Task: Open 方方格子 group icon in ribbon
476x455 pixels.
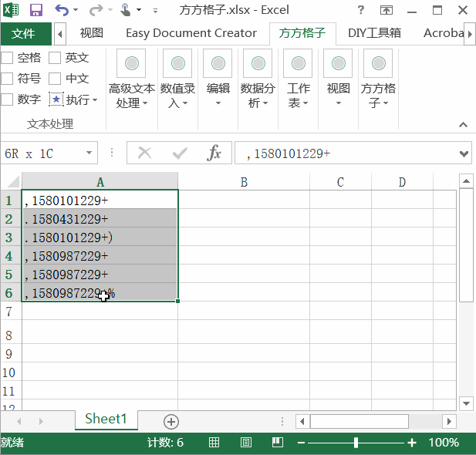Action: click(378, 63)
